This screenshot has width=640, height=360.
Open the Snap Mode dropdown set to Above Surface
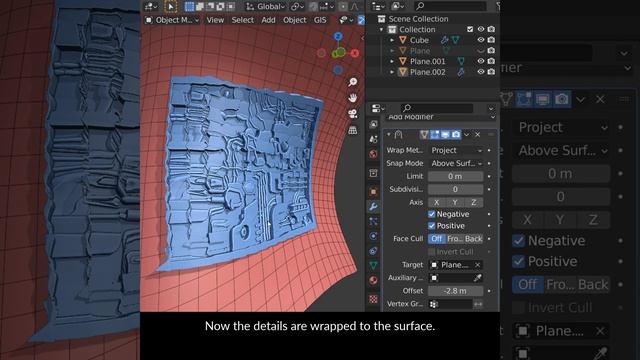[456, 163]
